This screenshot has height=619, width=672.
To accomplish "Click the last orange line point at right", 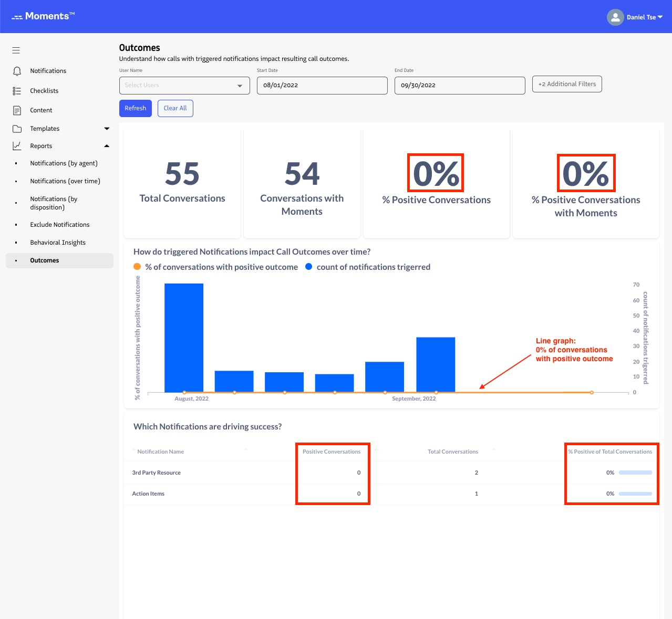I will pyautogui.click(x=592, y=392).
